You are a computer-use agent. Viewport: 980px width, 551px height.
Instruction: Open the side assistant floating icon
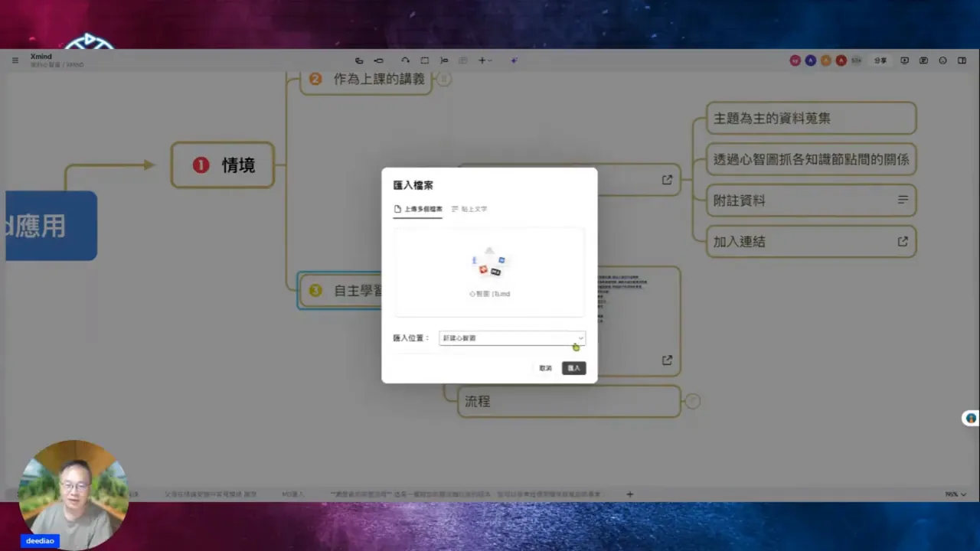(x=971, y=418)
